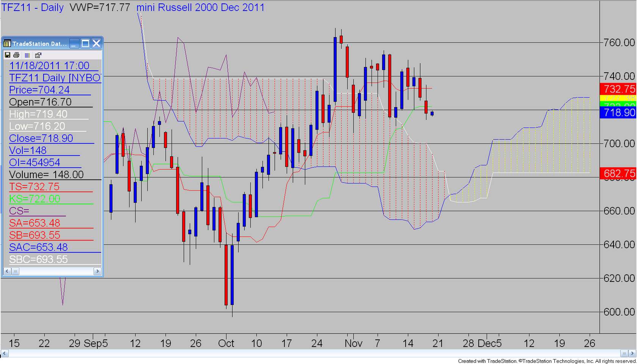Minimize the TradeStation Data Window
The width and height of the screenshot is (637, 364).
click(x=74, y=44)
